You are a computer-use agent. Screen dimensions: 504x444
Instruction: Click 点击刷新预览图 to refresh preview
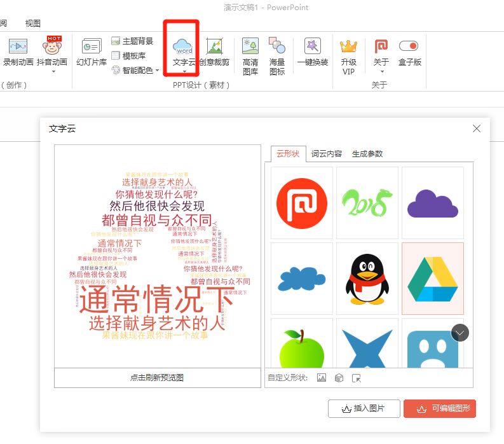click(158, 378)
